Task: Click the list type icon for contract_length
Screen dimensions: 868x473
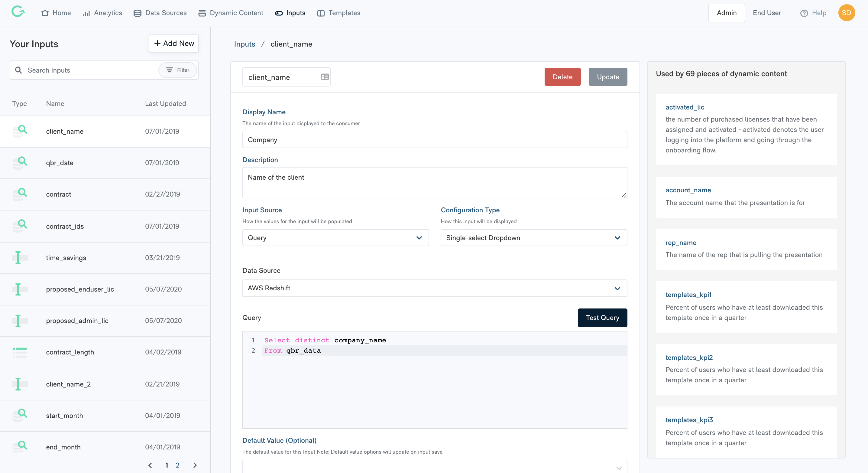Action: point(20,352)
